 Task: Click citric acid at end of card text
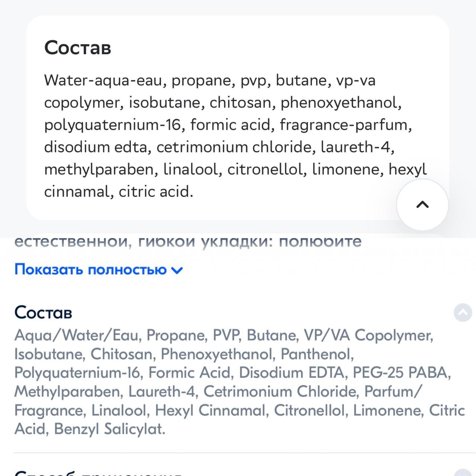click(x=156, y=192)
